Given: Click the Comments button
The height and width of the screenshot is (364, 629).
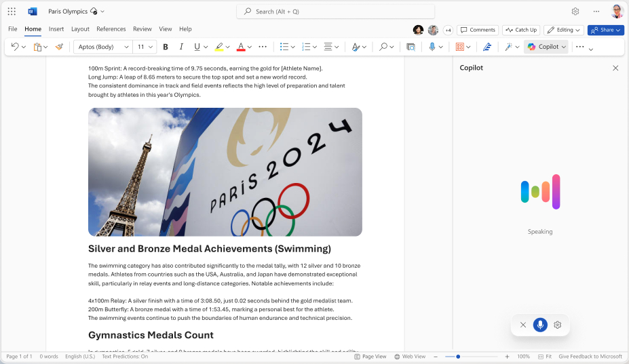Looking at the screenshot, I should (478, 30).
